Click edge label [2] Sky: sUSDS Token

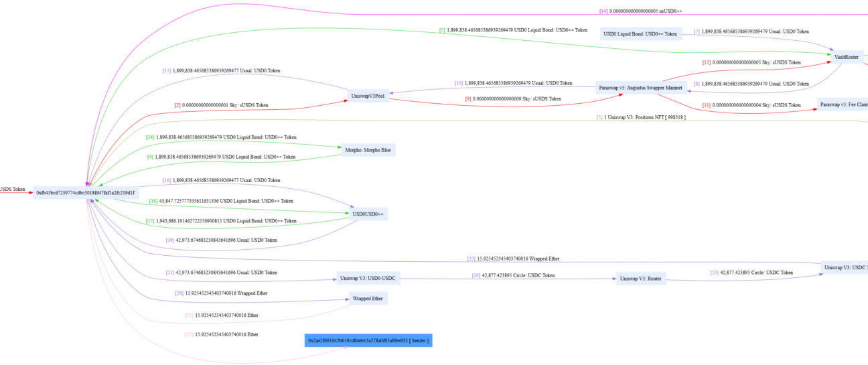[x=221, y=105]
